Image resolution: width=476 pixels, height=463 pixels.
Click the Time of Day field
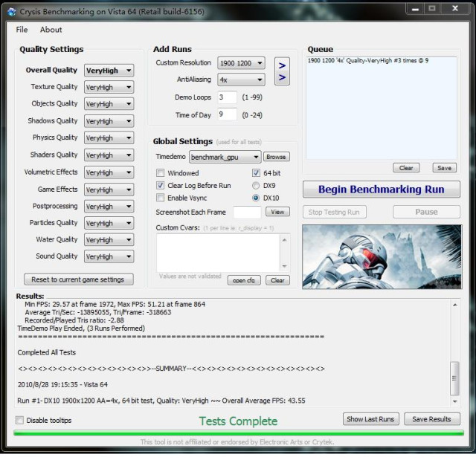[x=227, y=114]
